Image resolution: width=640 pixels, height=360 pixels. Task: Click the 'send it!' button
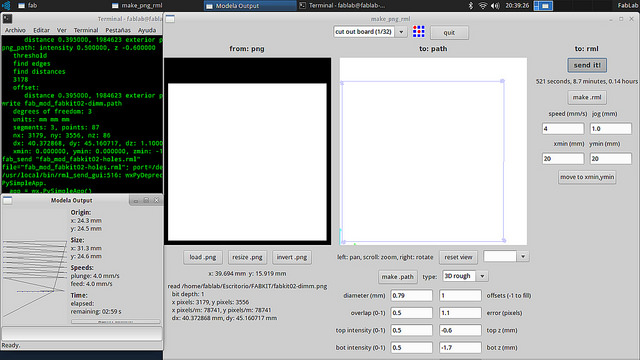(x=587, y=65)
